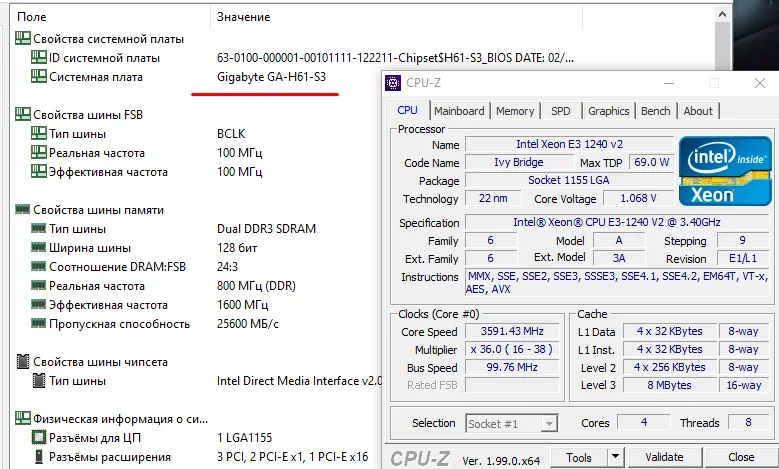Click the x 36.0 ( 16 - 38 ) multiplier field
The width and height of the screenshot is (779, 469).
512,349
